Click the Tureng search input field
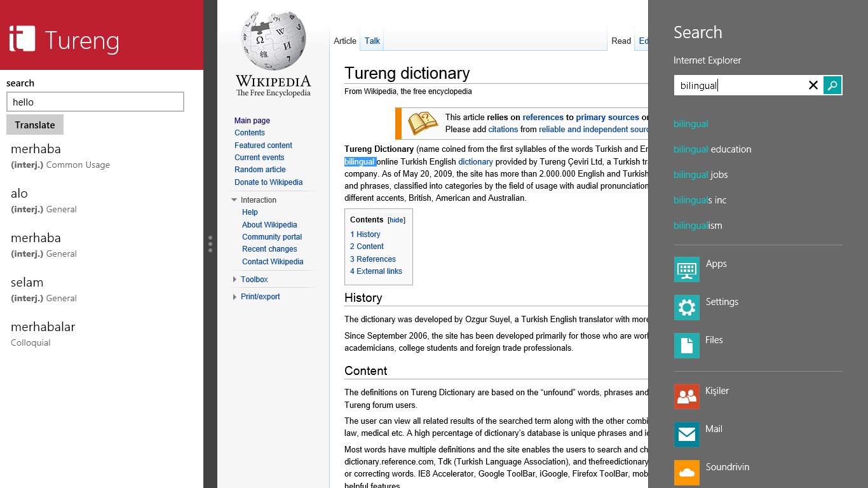Viewport: 868px width, 488px height. [95, 102]
